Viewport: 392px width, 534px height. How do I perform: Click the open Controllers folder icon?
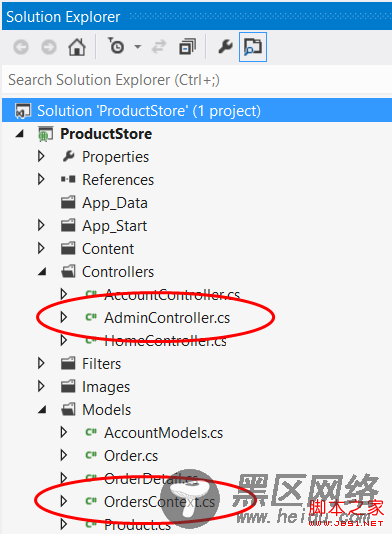68,271
